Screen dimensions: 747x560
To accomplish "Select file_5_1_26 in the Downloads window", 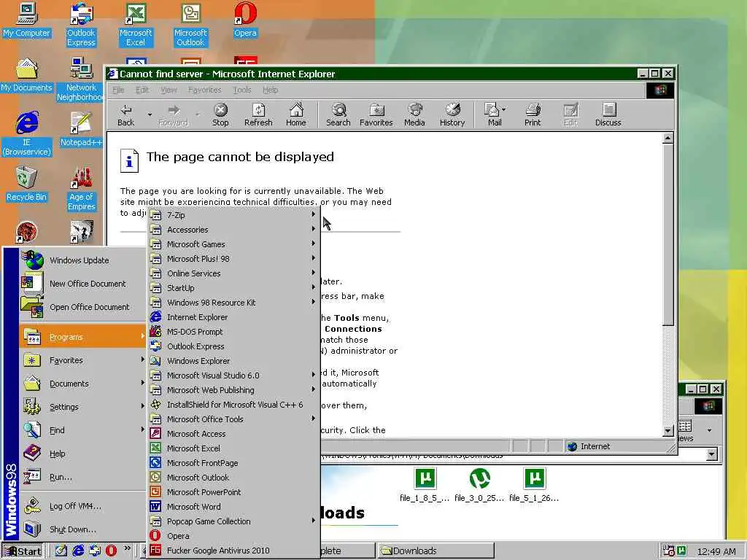I will 534,485.
